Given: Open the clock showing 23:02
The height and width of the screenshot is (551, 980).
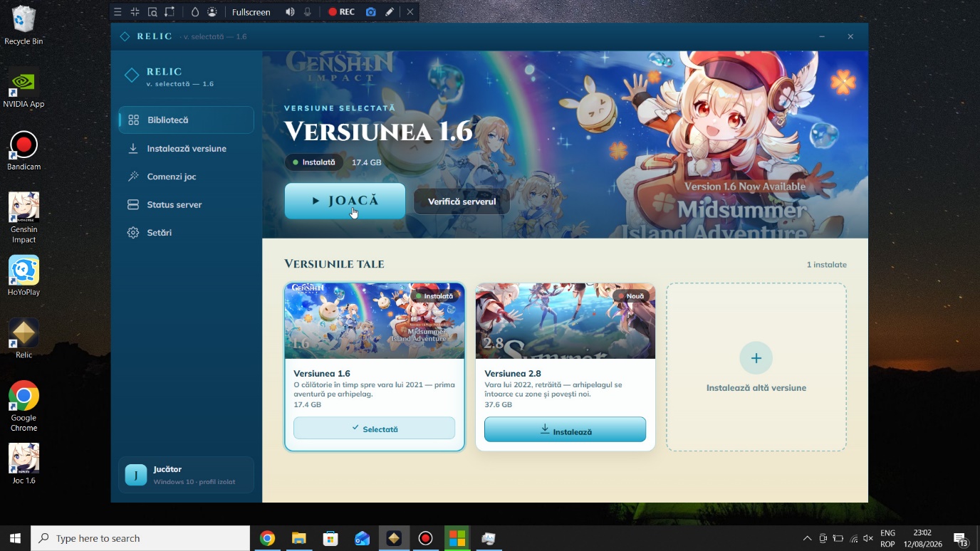Looking at the screenshot, I should tap(922, 538).
